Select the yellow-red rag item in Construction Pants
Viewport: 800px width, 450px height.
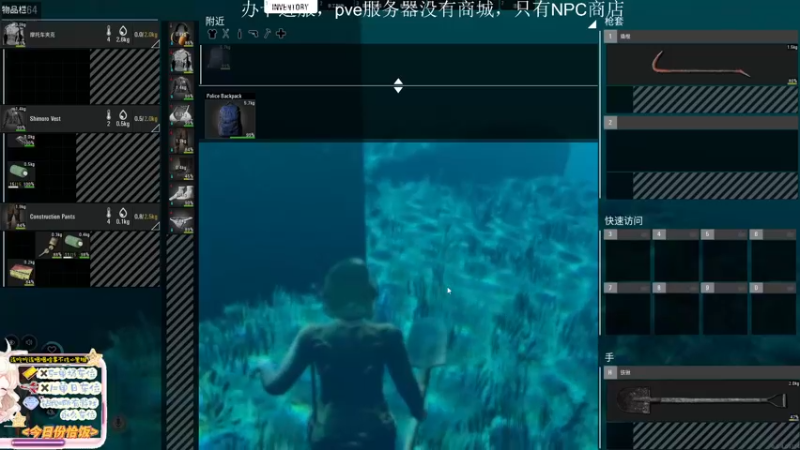[x=21, y=272]
